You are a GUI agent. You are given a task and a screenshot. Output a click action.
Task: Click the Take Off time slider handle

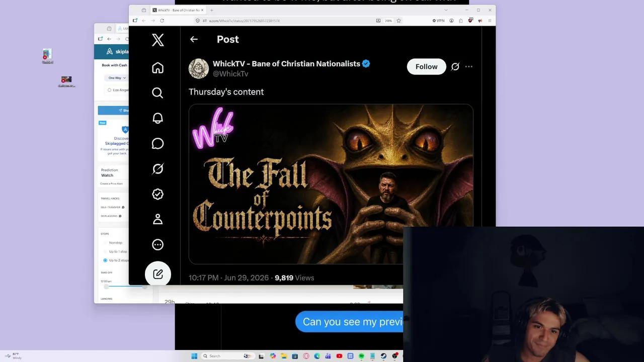click(x=106, y=286)
